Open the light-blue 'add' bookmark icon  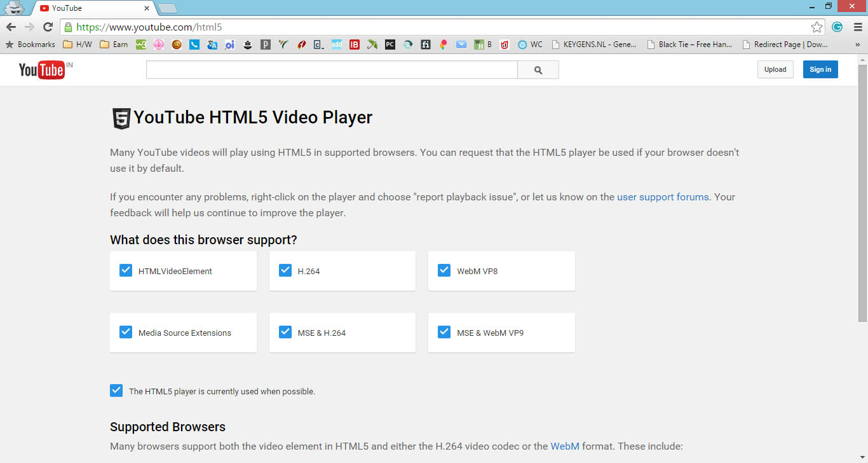(x=337, y=45)
